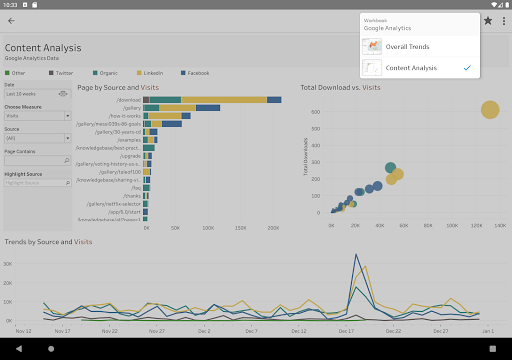Click the large yellow bubble near 600 downloads
Viewport: 512px width, 360px height.
pyautogui.click(x=490, y=110)
